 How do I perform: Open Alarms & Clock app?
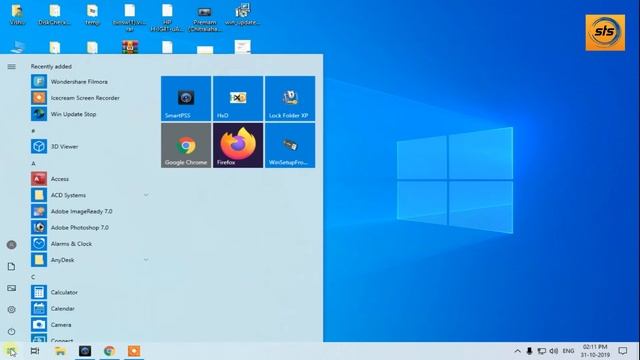pyautogui.click(x=90, y=244)
